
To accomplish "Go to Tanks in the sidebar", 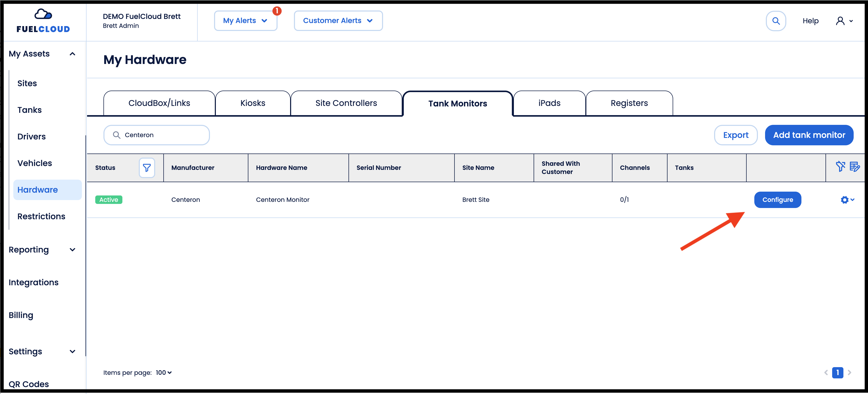I will coord(30,110).
